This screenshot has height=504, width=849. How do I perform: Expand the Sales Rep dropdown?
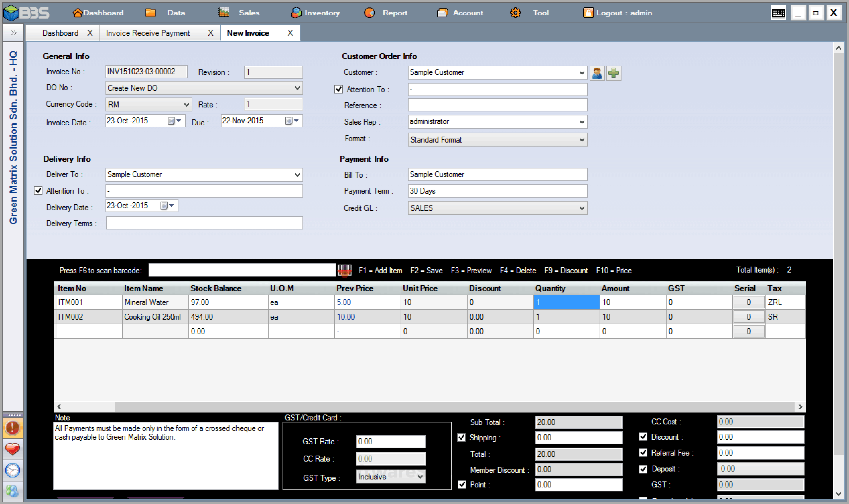click(581, 122)
